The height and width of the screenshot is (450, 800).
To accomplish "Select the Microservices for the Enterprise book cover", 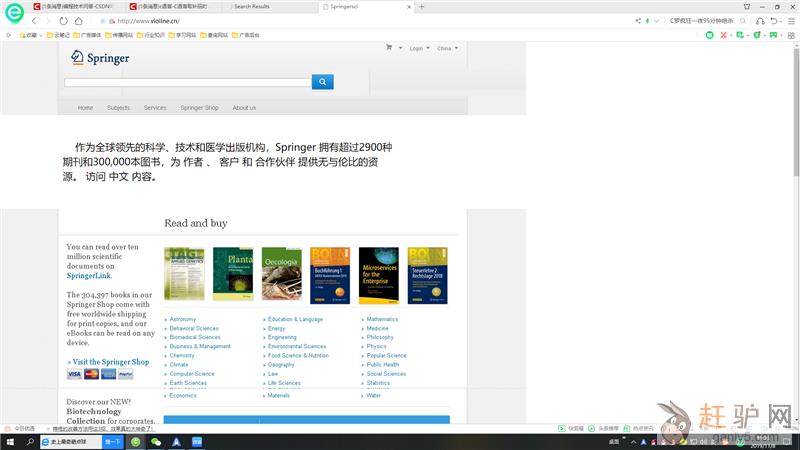I will coord(378,275).
